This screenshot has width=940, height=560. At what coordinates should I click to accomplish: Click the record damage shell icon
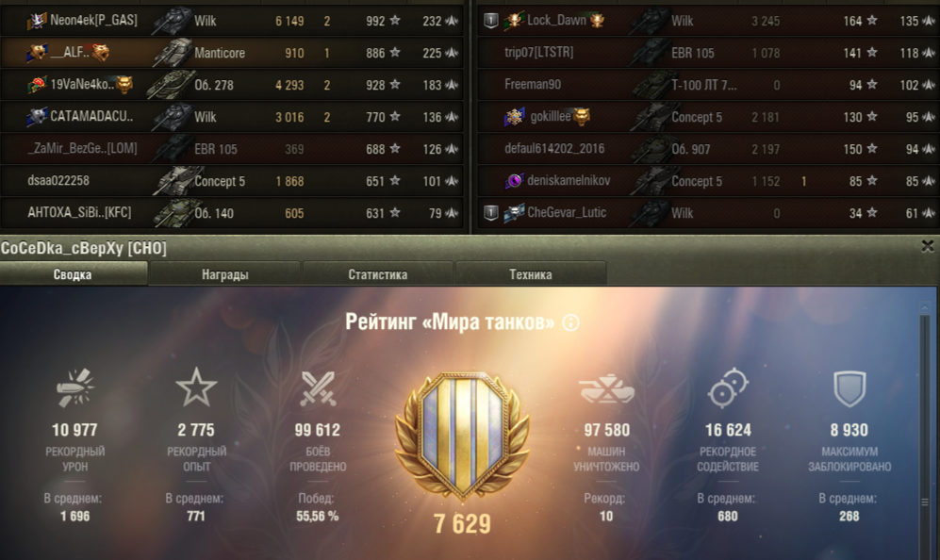[x=74, y=387]
